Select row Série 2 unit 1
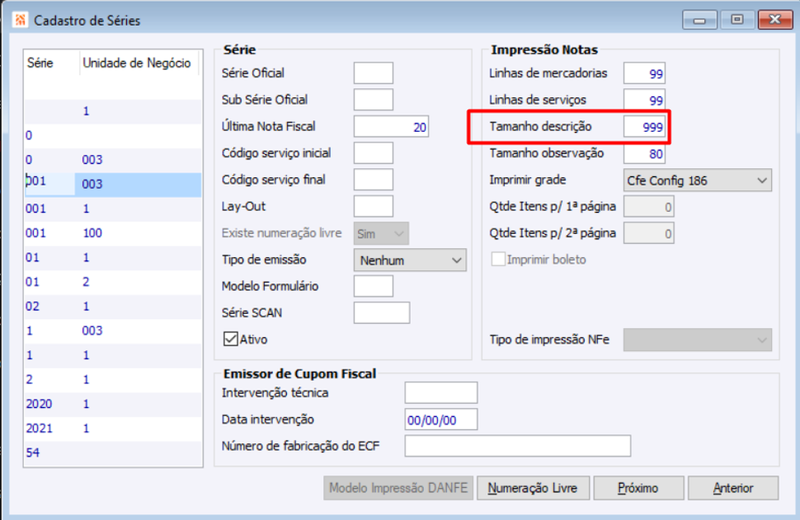This screenshot has height=520, width=800. pos(113,380)
